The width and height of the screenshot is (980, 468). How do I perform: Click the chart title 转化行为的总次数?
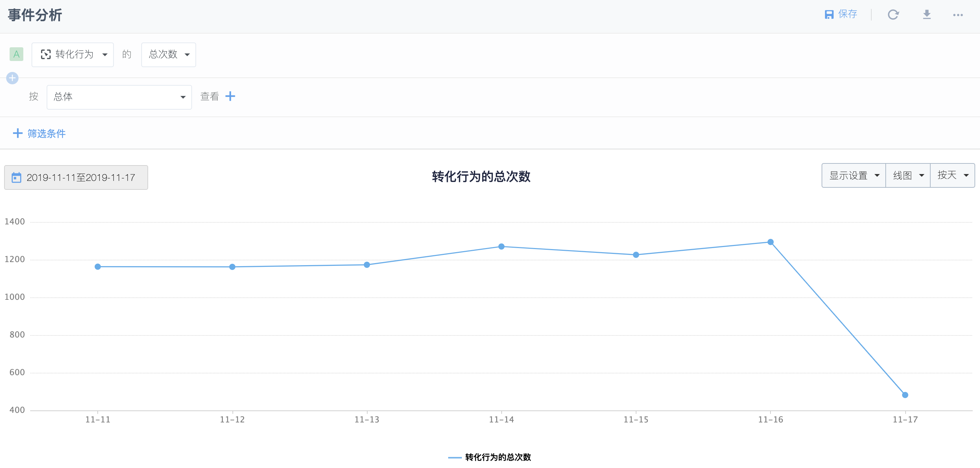(x=481, y=176)
